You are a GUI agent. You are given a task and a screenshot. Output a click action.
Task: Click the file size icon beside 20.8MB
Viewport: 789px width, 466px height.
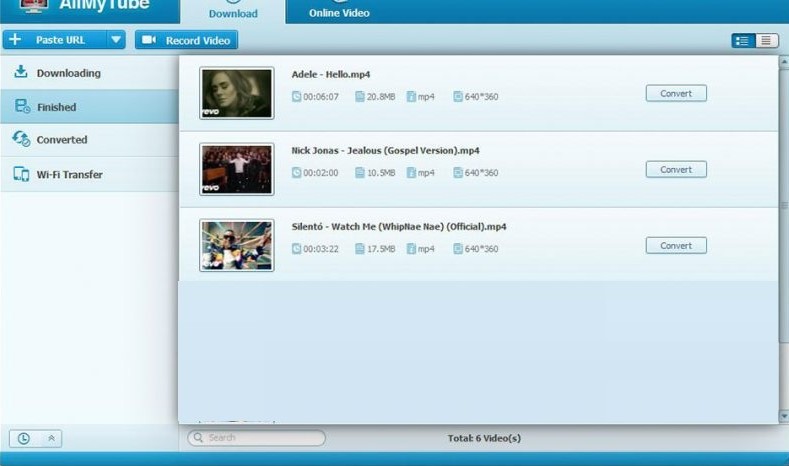[x=360, y=96]
